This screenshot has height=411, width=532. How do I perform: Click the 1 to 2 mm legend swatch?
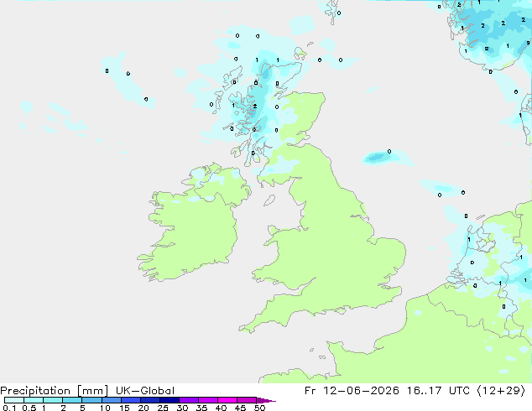[x=53, y=400]
